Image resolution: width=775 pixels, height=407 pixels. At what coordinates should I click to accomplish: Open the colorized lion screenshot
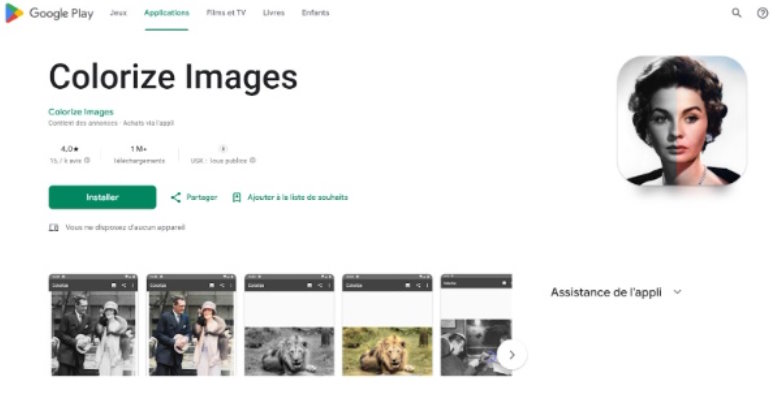[x=387, y=325]
